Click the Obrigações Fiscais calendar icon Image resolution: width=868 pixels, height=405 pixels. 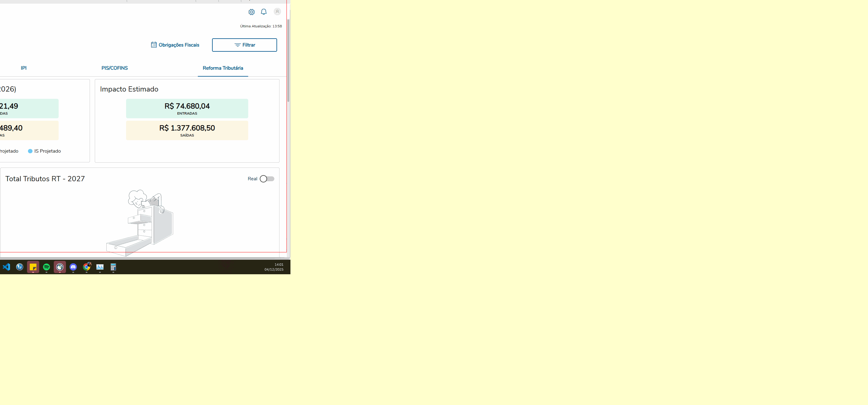coord(154,45)
